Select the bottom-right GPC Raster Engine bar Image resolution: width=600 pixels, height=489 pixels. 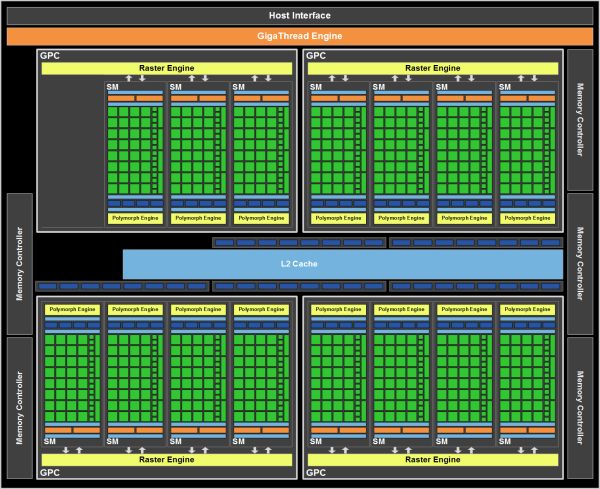433,460
